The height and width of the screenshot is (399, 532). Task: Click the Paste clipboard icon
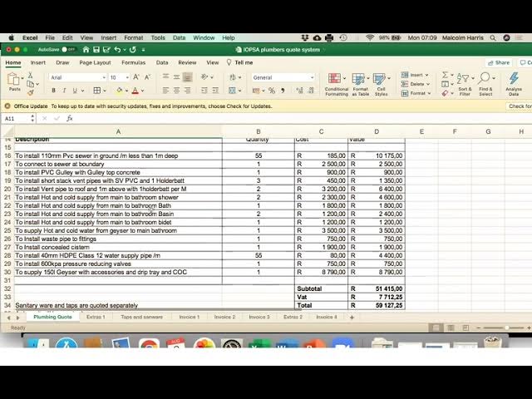coord(13,80)
